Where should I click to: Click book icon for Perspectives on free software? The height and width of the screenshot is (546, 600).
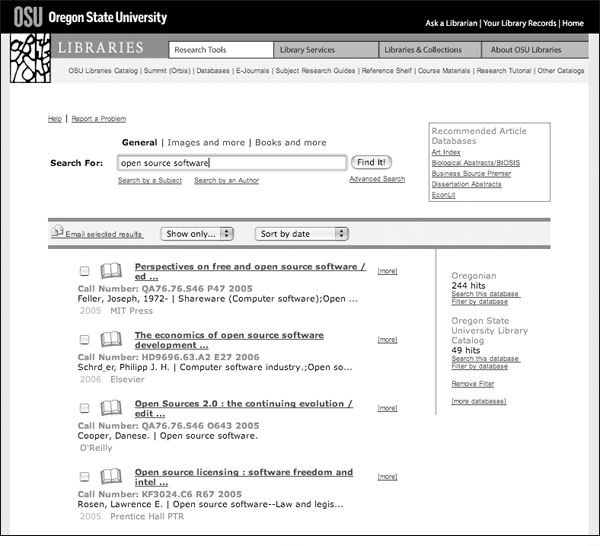[x=111, y=271]
